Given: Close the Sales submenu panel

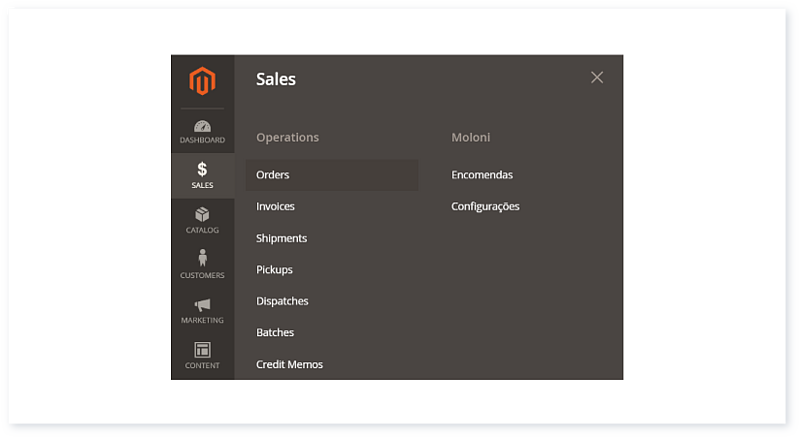Looking at the screenshot, I should [597, 78].
